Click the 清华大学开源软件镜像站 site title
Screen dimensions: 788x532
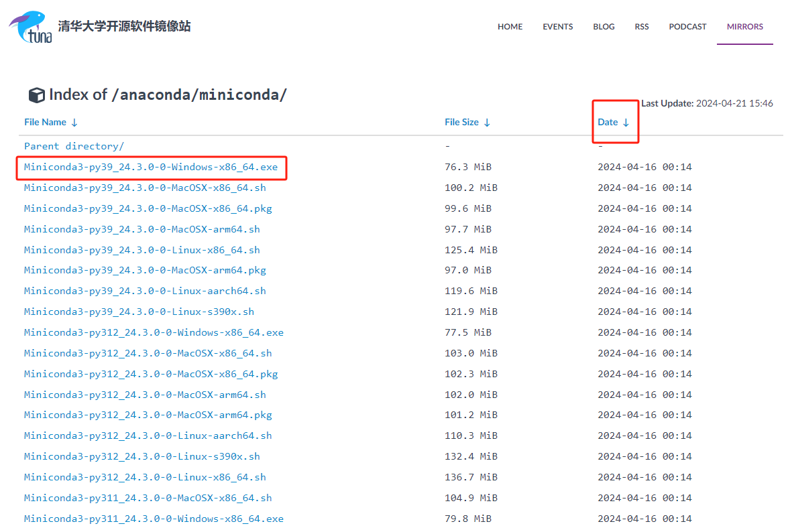pyautogui.click(x=124, y=26)
